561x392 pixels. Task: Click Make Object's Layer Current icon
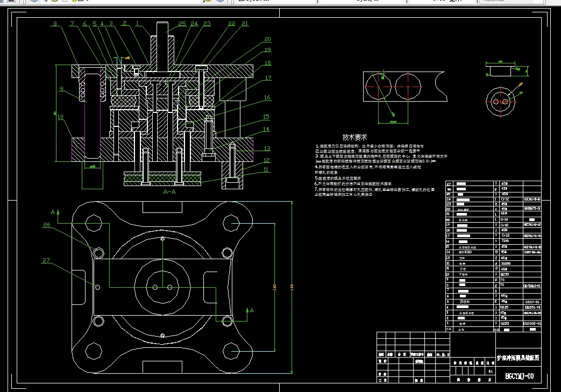207,1
